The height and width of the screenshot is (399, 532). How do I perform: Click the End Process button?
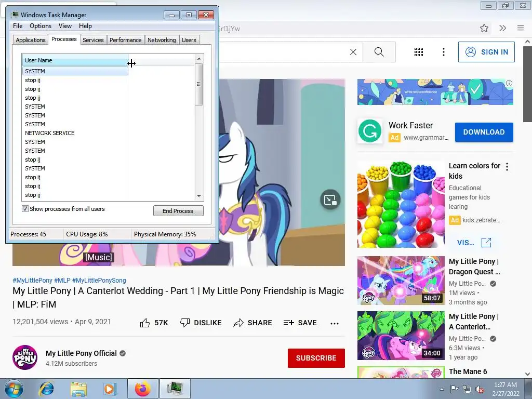(178, 211)
